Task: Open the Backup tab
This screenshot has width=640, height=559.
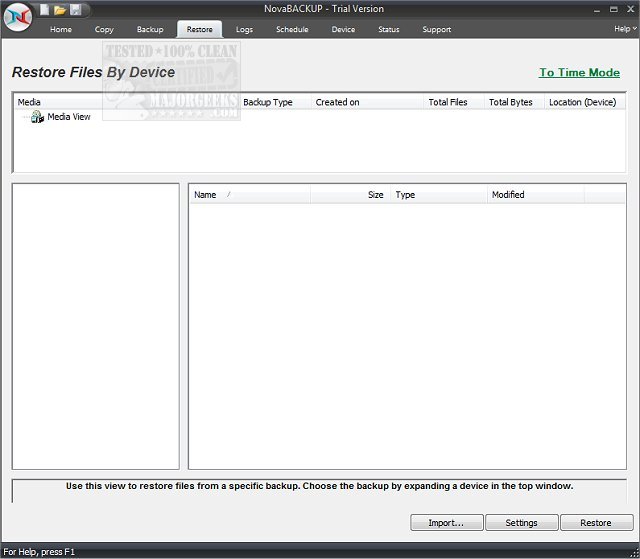Action: coord(150,29)
